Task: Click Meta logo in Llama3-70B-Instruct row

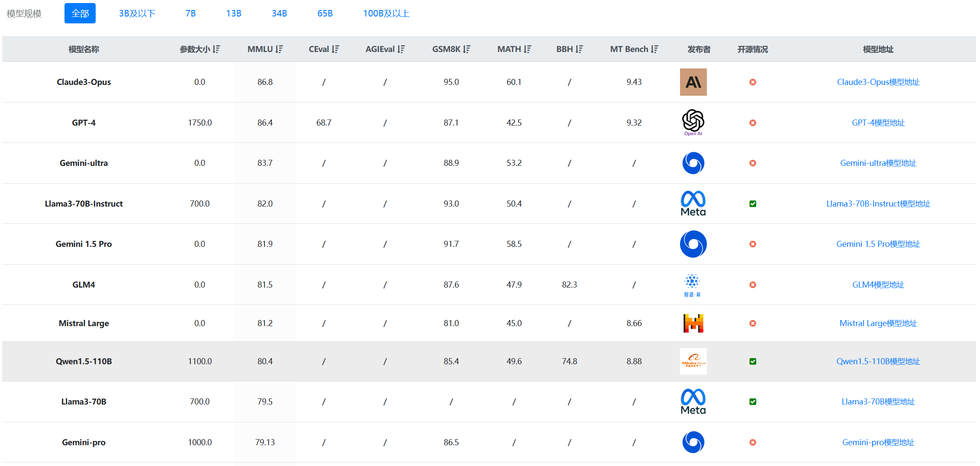Action: pos(693,204)
